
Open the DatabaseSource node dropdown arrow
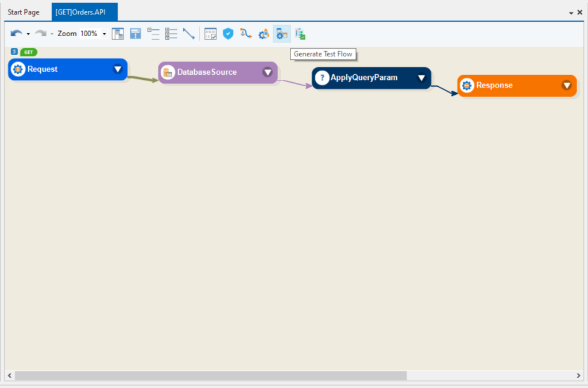pyautogui.click(x=268, y=72)
